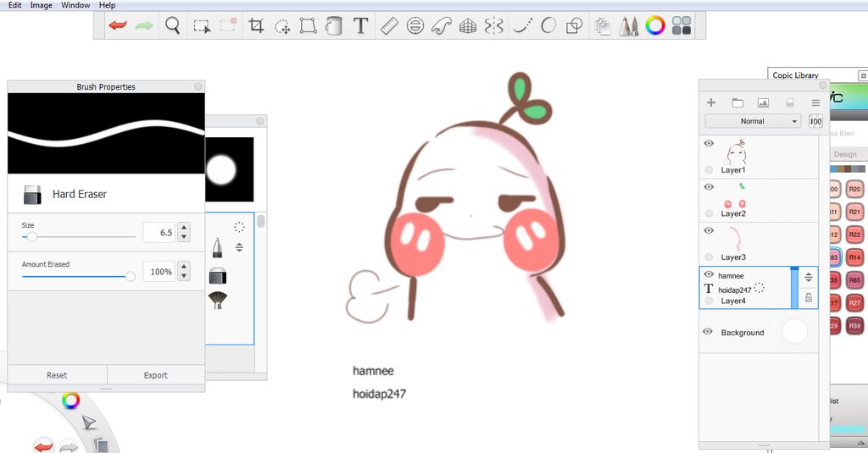The width and height of the screenshot is (868, 453).
Task: Click the green Redo arrow in top toolbar
Action: (x=144, y=25)
